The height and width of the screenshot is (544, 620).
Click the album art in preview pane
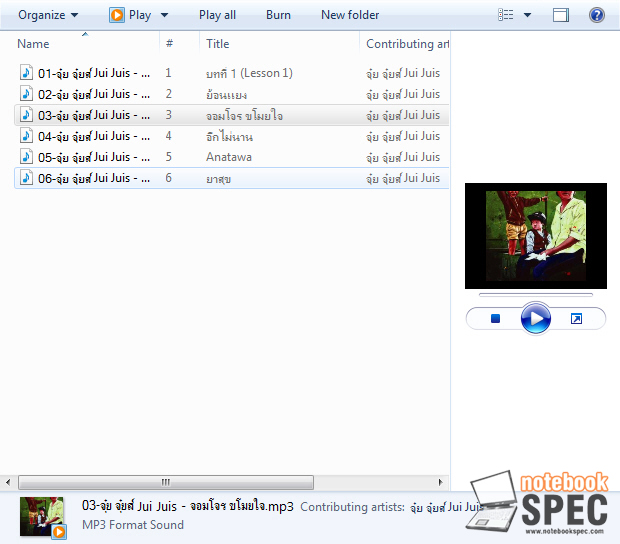click(535, 236)
